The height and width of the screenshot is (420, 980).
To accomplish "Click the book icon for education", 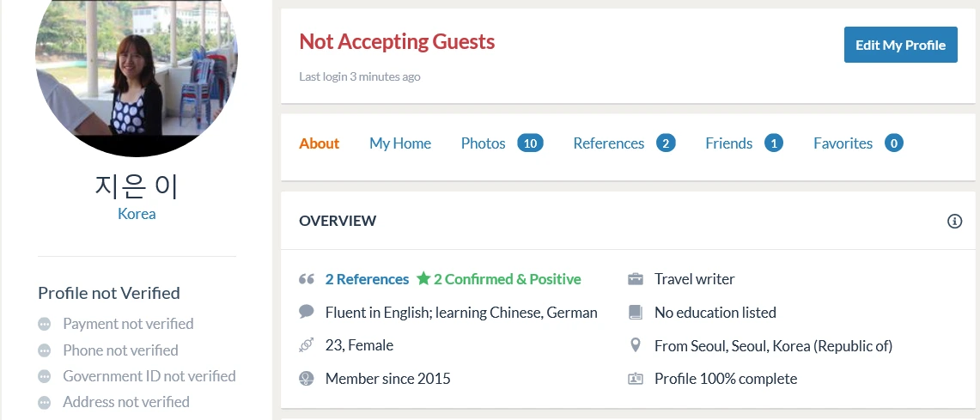I will pos(636,312).
